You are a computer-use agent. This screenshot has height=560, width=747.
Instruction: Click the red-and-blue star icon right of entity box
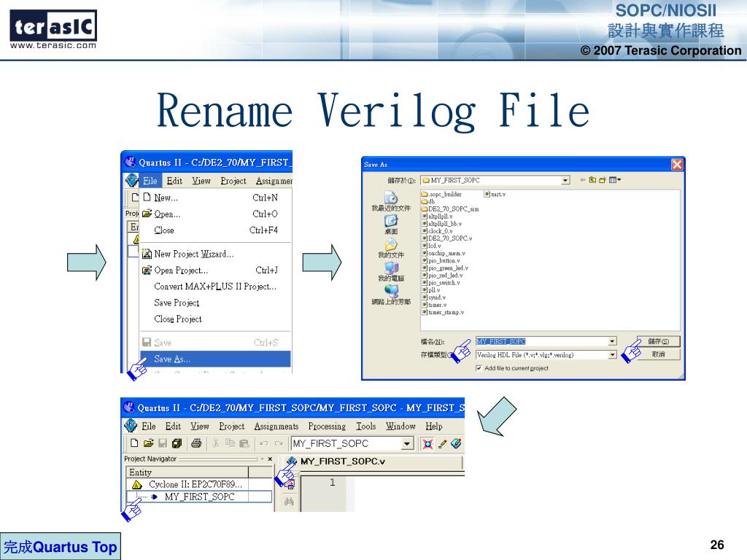[x=427, y=444]
